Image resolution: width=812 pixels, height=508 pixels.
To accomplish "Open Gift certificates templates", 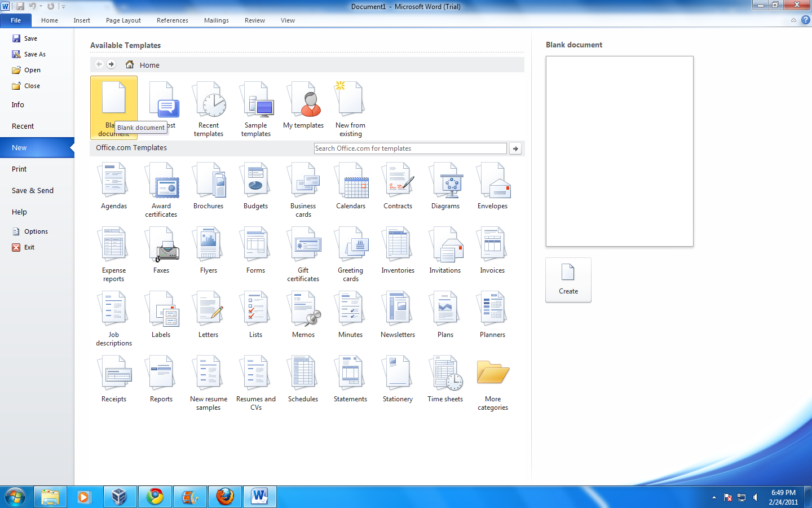I will pos(303,254).
